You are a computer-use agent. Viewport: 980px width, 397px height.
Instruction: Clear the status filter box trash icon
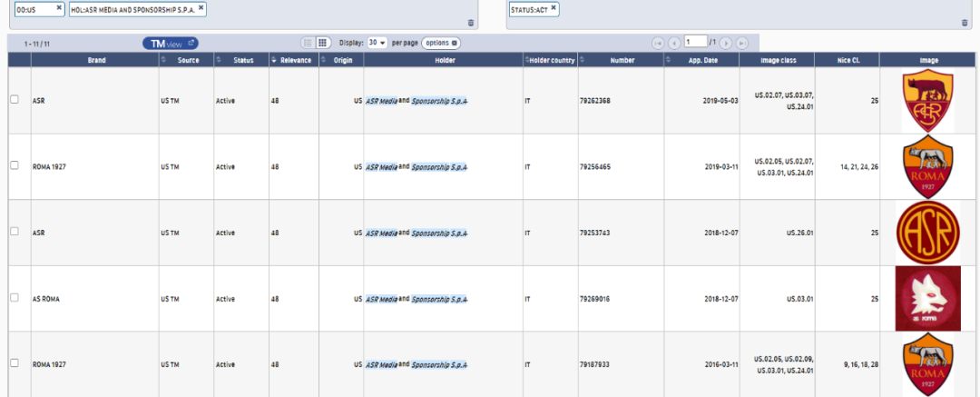[965, 23]
